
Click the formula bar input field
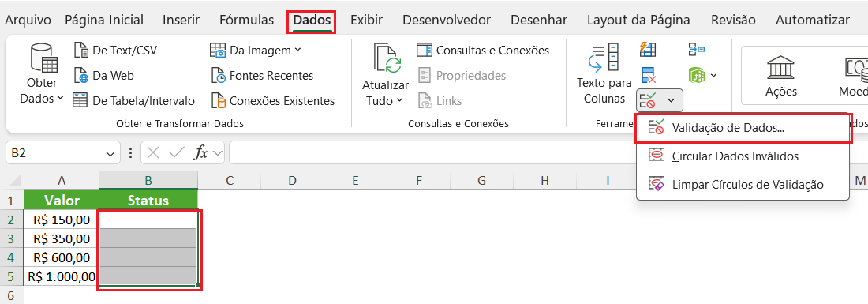coord(548,153)
